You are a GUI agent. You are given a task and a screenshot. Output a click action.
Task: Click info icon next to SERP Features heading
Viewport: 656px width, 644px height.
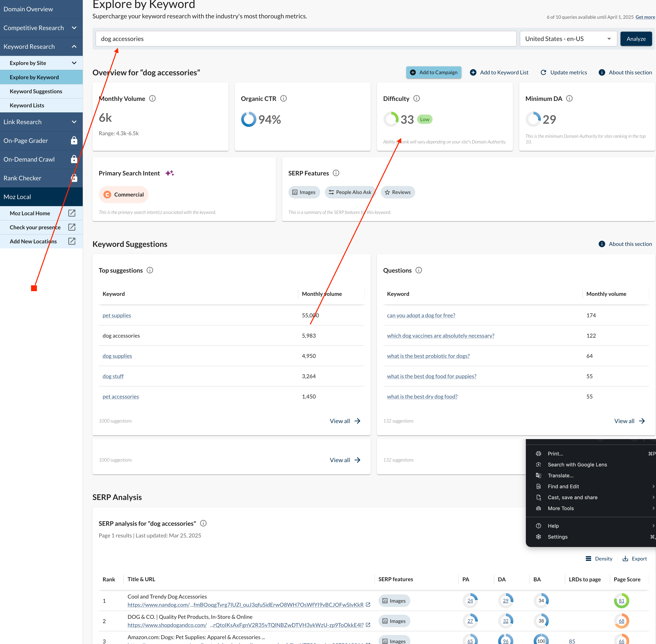pyautogui.click(x=336, y=173)
